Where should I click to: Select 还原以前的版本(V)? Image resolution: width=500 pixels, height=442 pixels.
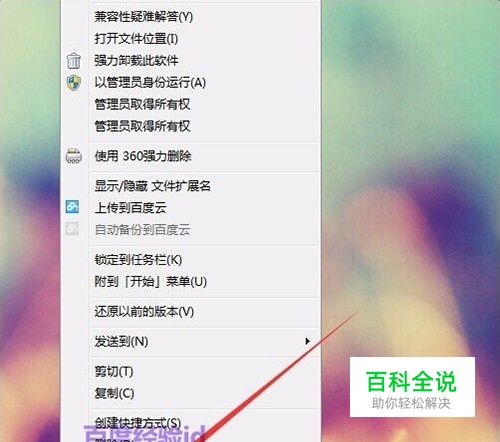tap(144, 312)
